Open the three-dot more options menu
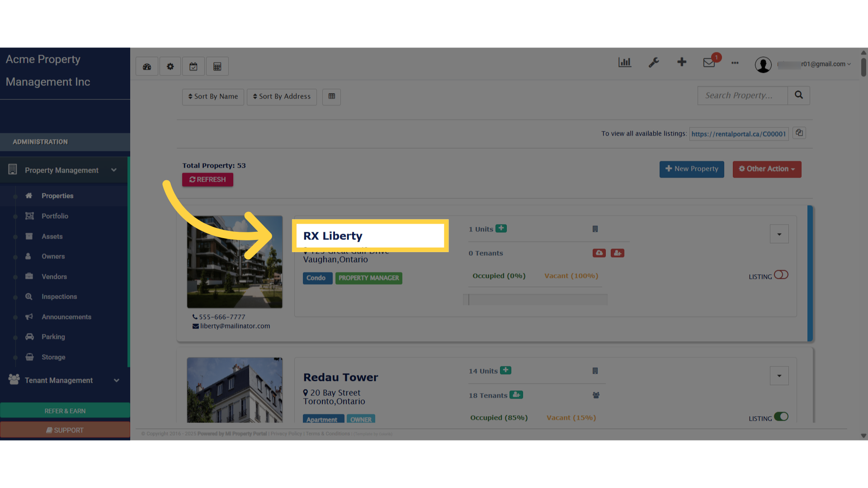868x488 pixels. coord(735,63)
